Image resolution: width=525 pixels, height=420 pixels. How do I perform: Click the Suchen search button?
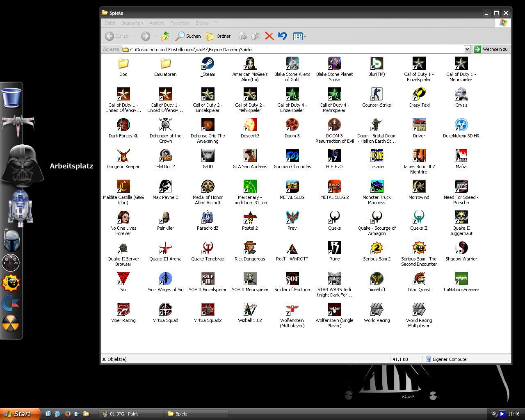(x=188, y=36)
